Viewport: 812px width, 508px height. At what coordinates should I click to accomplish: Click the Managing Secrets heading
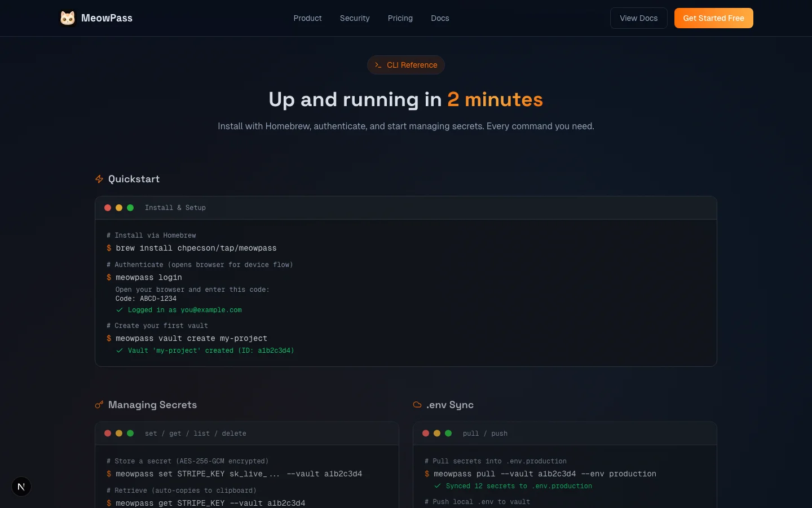point(152,405)
